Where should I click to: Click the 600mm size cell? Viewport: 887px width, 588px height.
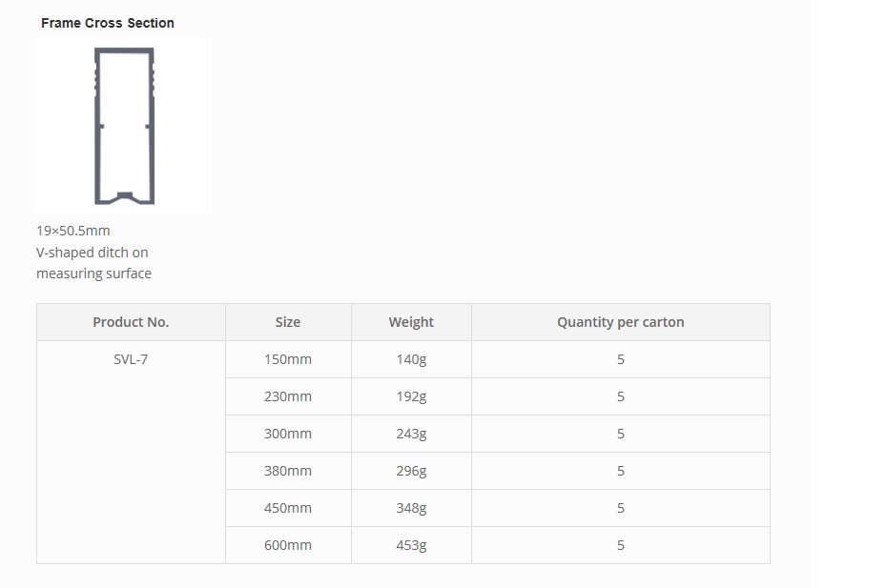(x=288, y=545)
